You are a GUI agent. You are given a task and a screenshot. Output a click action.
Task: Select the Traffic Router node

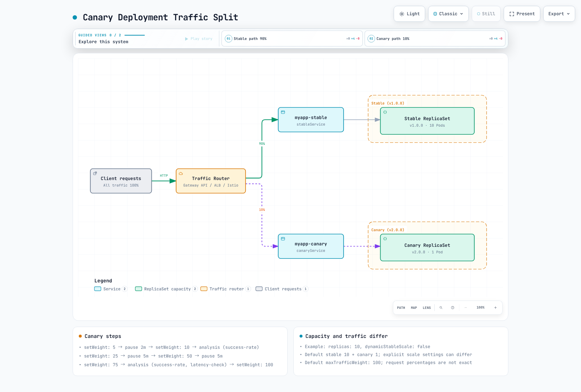tap(211, 181)
